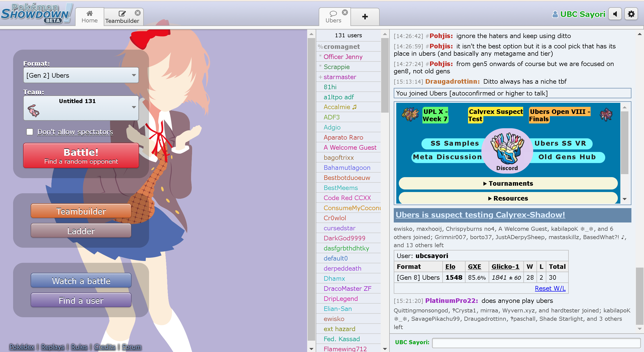Click the Credits footer link
Image resolution: width=644 pixels, height=352 pixels.
coord(105,347)
